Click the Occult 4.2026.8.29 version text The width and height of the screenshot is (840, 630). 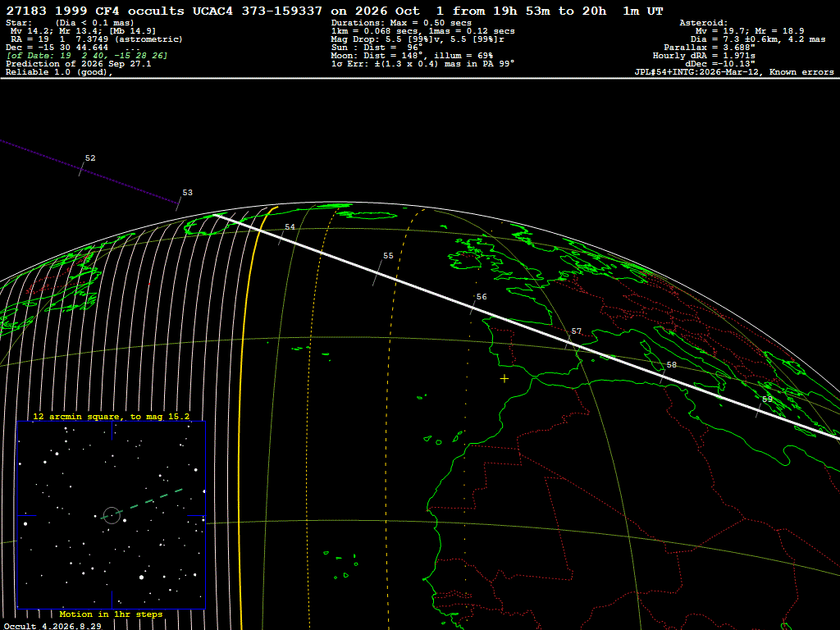(x=52, y=626)
